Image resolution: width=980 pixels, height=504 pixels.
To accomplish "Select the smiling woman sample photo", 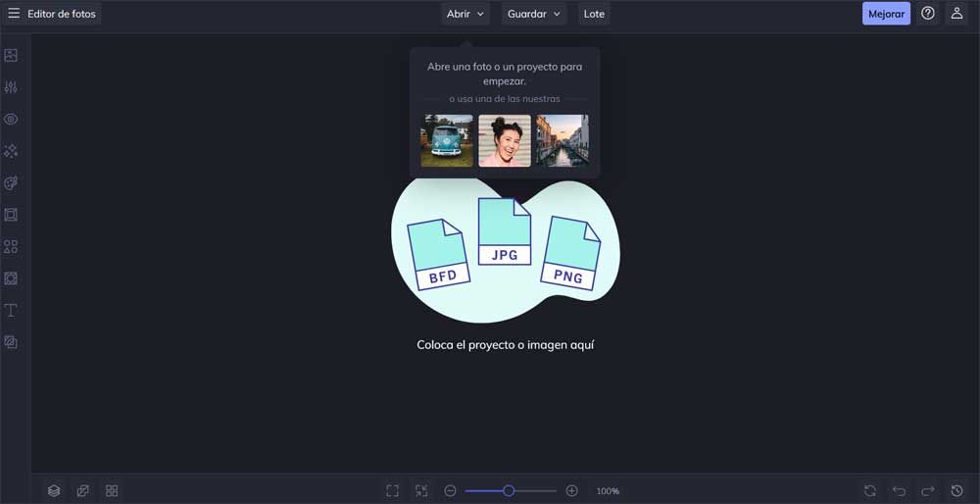I will tap(505, 140).
